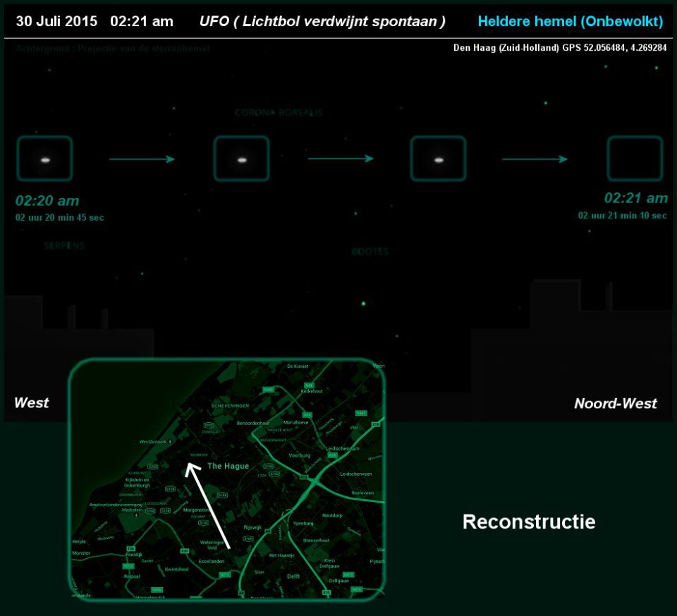Click the Scheveningen label on the map
The width and height of the screenshot is (677, 616).
click(x=231, y=407)
